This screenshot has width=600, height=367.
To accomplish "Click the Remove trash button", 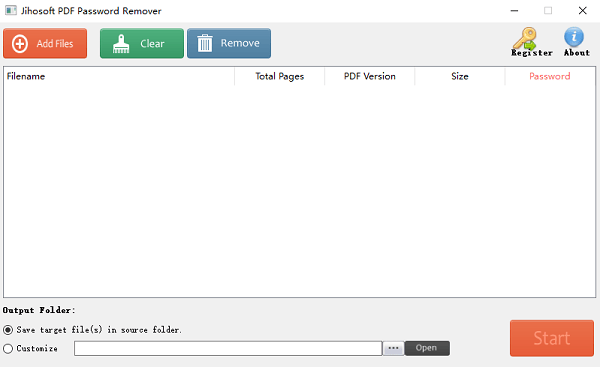I will click(x=229, y=43).
